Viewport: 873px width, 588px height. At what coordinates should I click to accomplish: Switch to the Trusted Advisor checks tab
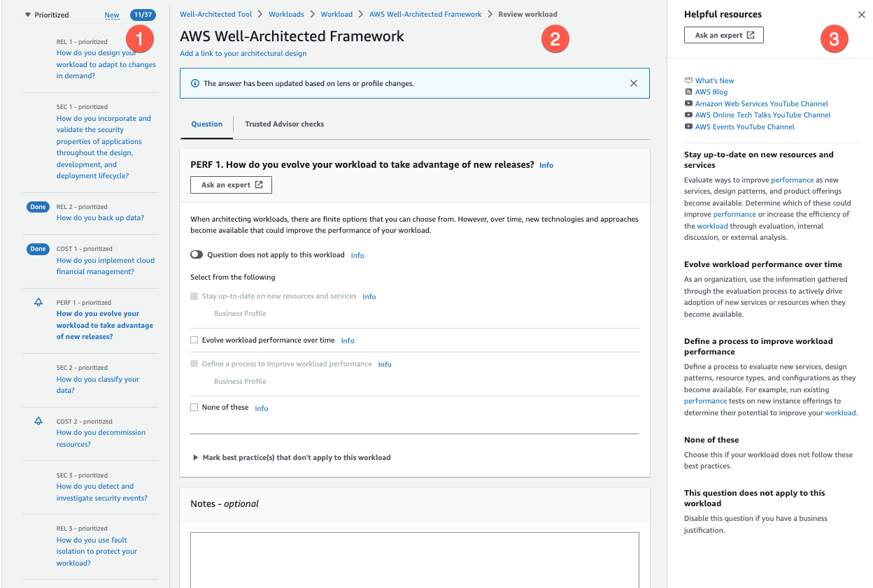284,124
